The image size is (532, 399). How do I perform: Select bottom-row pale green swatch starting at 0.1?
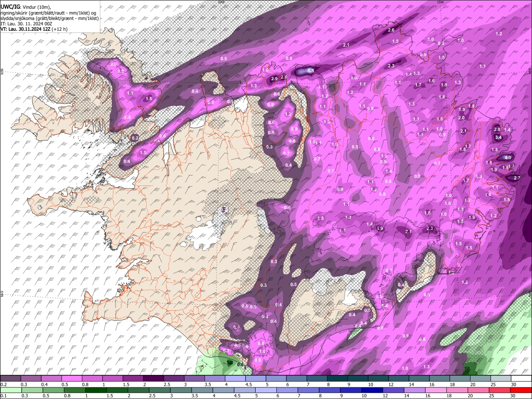(10, 390)
